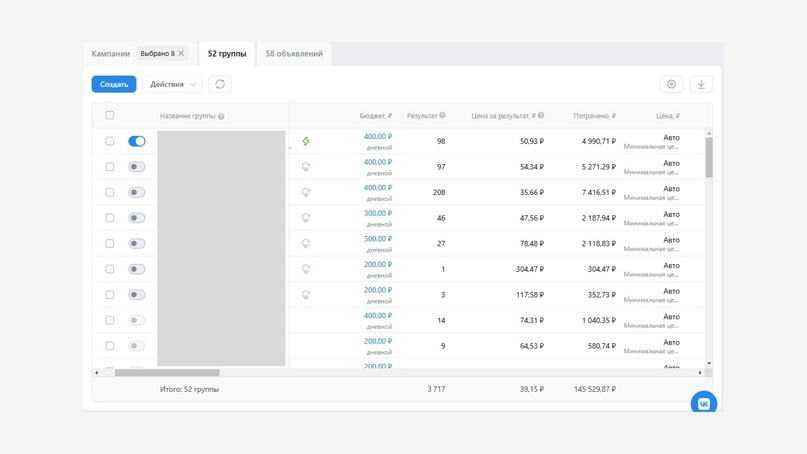This screenshot has width=807, height=454.
Task: Remove the Выбрано 8 filter chip
Action: tap(181, 54)
